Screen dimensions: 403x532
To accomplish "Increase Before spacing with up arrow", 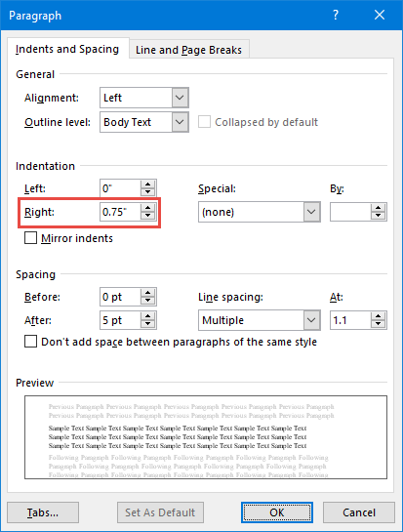I will click(148, 293).
